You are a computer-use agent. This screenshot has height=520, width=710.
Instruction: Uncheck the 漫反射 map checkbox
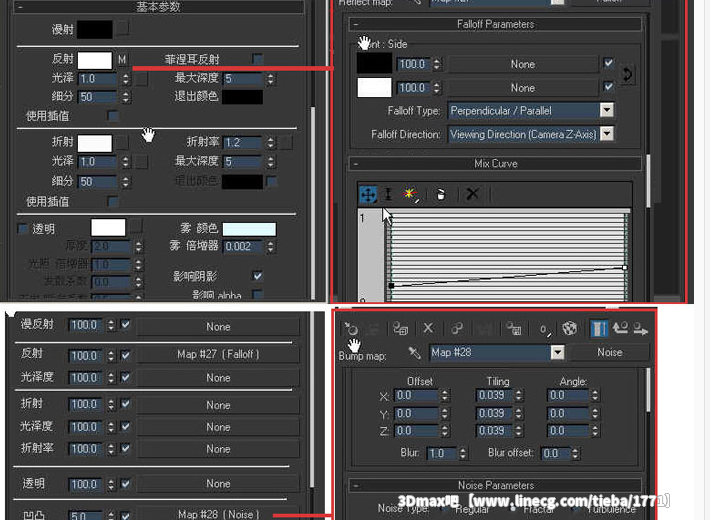(x=125, y=325)
